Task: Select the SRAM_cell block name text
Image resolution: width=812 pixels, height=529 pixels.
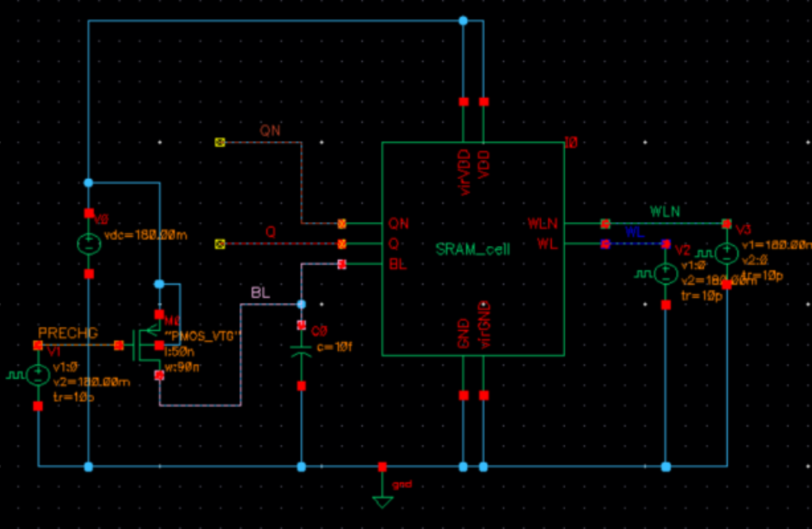Action: [473, 249]
